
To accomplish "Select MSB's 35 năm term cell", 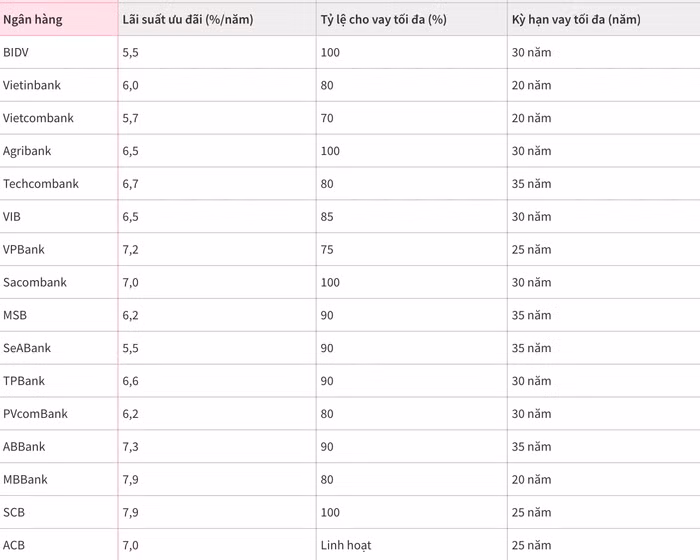I will click(531, 315).
